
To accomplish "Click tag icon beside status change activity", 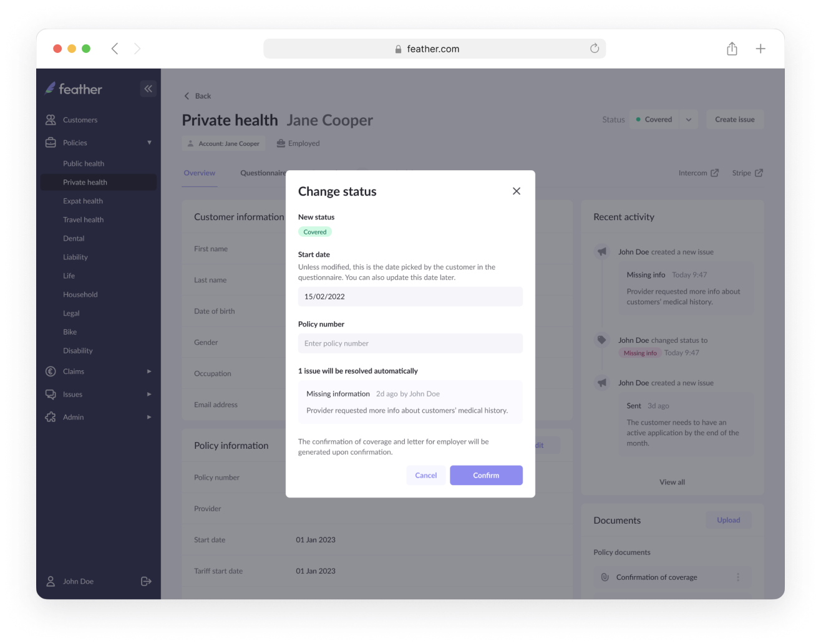I will click(602, 340).
